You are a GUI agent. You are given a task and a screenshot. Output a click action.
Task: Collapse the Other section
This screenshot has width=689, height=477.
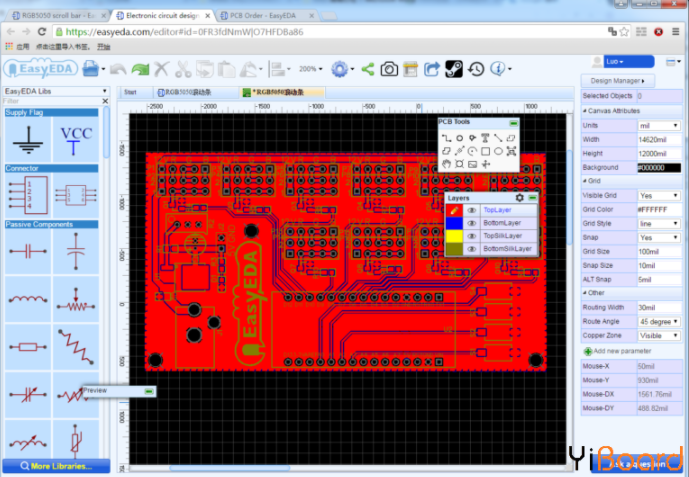coord(585,293)
